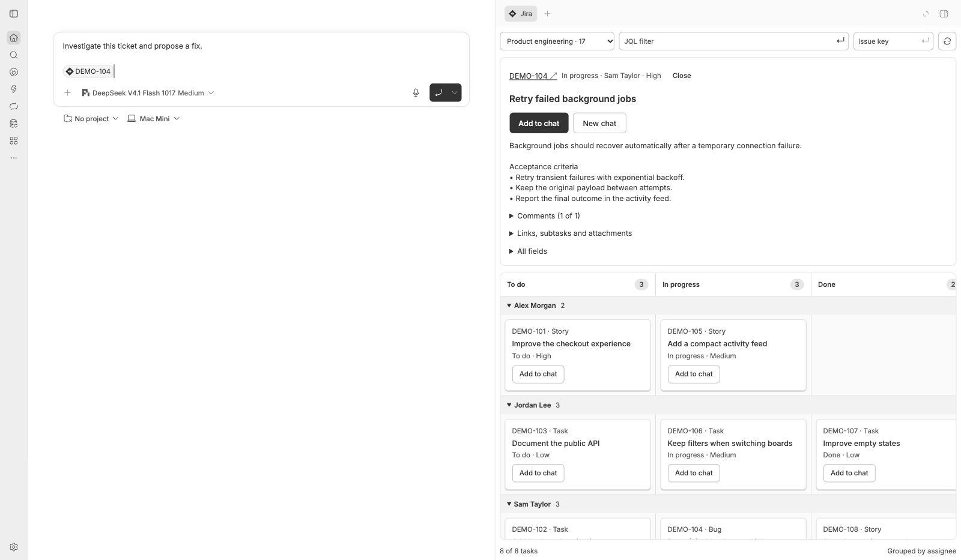The width and height of the screenshot is (961, 560).
Task: Click the plus attach icon in composer
Action: click(68, 92)
